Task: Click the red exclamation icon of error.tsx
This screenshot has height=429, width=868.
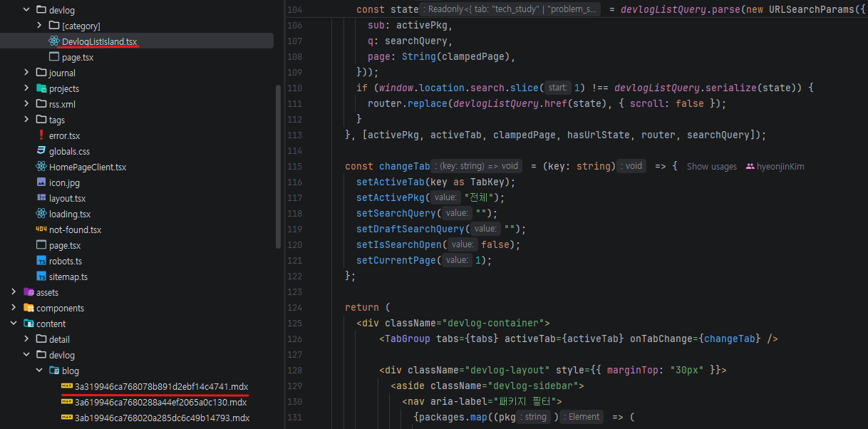Action: point(41,135)
